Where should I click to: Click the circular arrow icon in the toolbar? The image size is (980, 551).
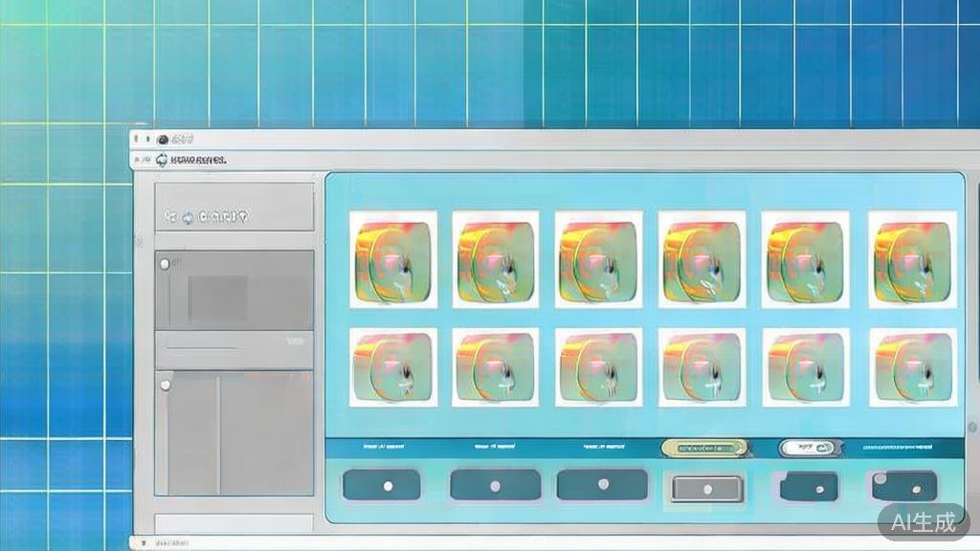(x=162, y=160)
